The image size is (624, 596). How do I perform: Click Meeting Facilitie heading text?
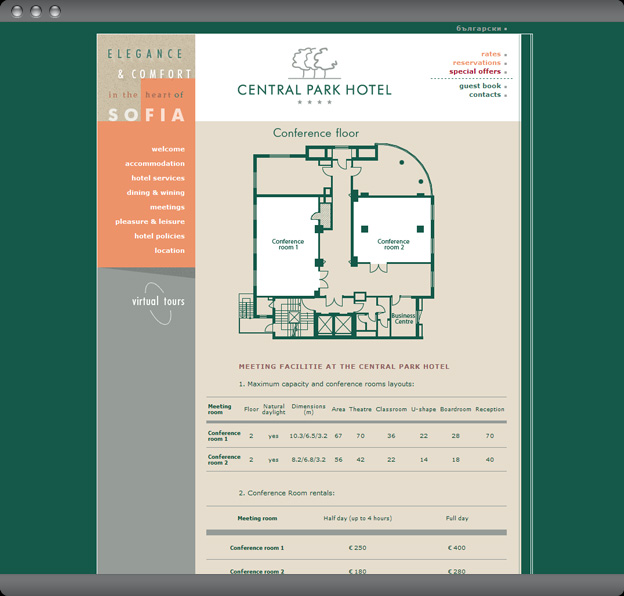344,366
